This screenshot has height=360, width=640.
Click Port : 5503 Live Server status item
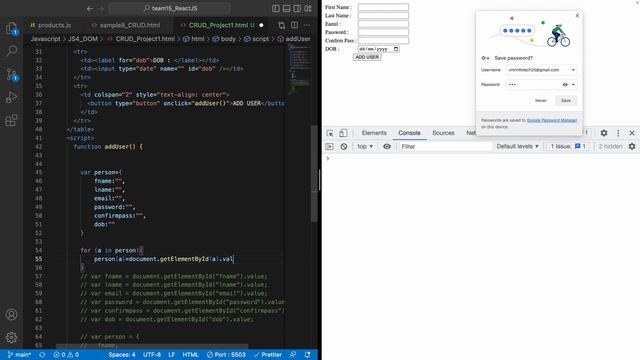pyautogui.click(x=226, y=355)
